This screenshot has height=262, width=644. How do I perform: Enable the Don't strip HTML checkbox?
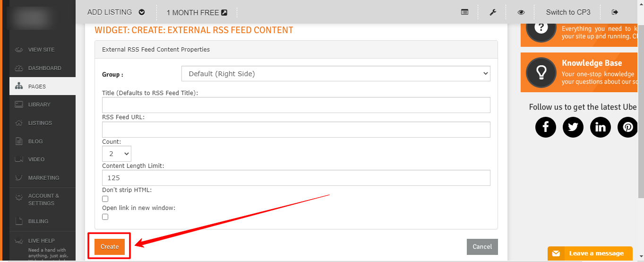point(105,199)
